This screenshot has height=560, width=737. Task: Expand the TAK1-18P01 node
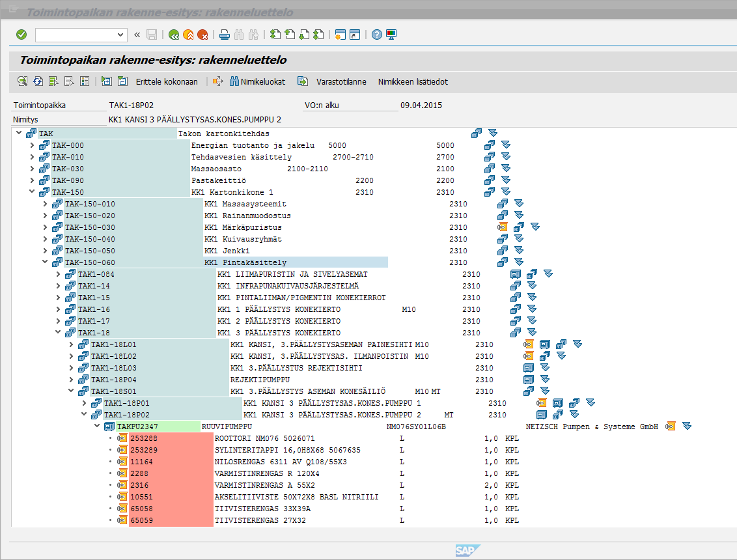pyautogui.click(x=84, y=403)
